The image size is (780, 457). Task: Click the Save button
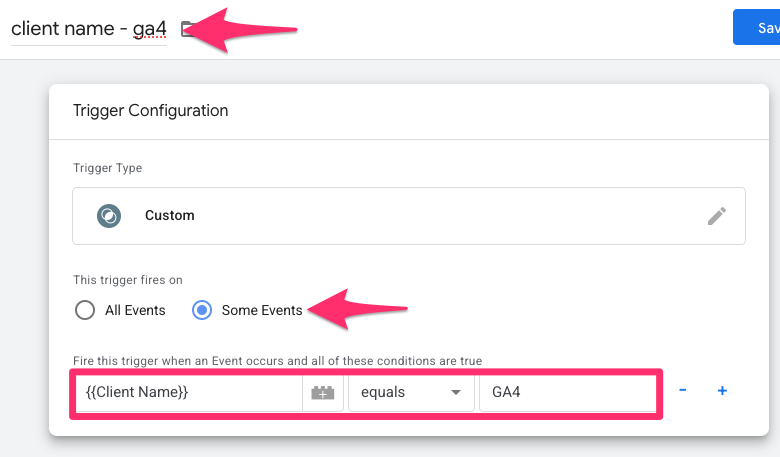(757, 27)
